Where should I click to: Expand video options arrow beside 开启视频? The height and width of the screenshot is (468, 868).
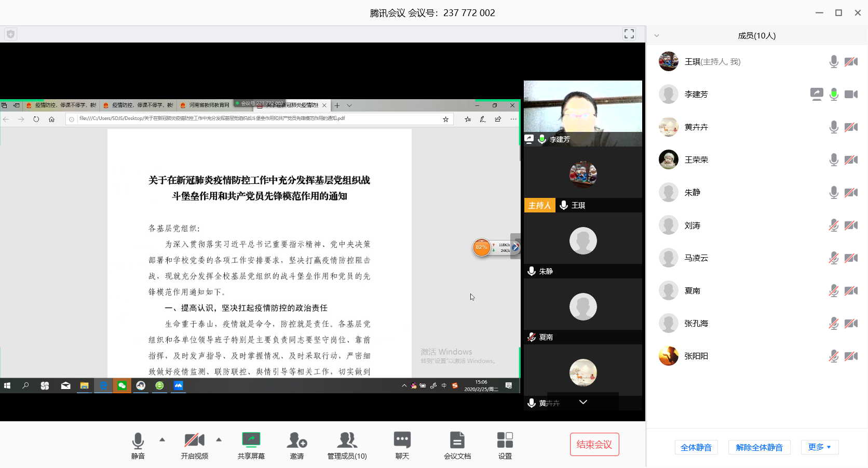click(219, 439)
